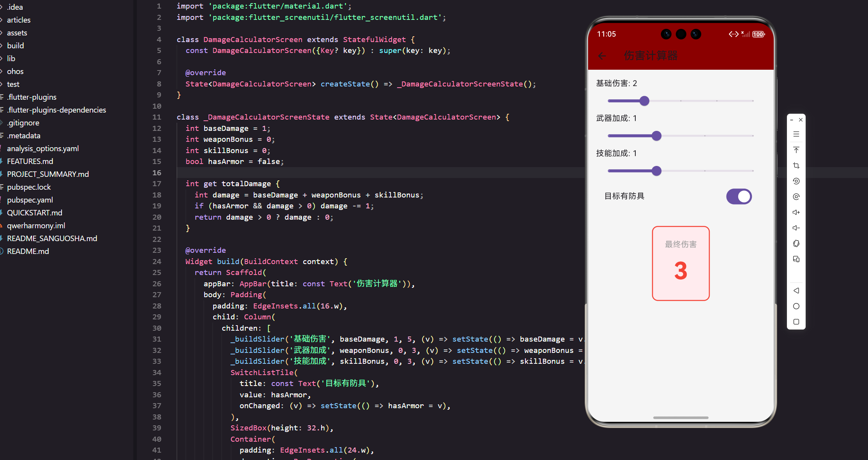Open qwerharmony.iml in the file tree
Image resolution: width=868 pixels, height=460 pixels.
(36, 226)
